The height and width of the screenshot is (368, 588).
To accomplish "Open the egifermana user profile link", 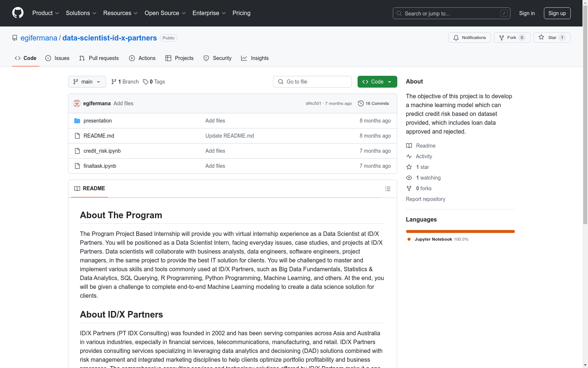I will 39,38.
